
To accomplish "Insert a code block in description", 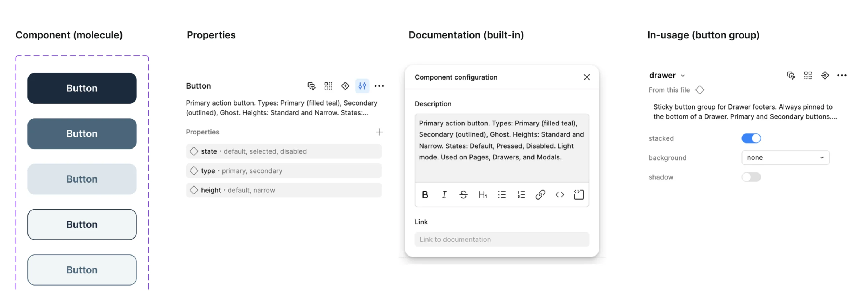I will click(579, 195).
